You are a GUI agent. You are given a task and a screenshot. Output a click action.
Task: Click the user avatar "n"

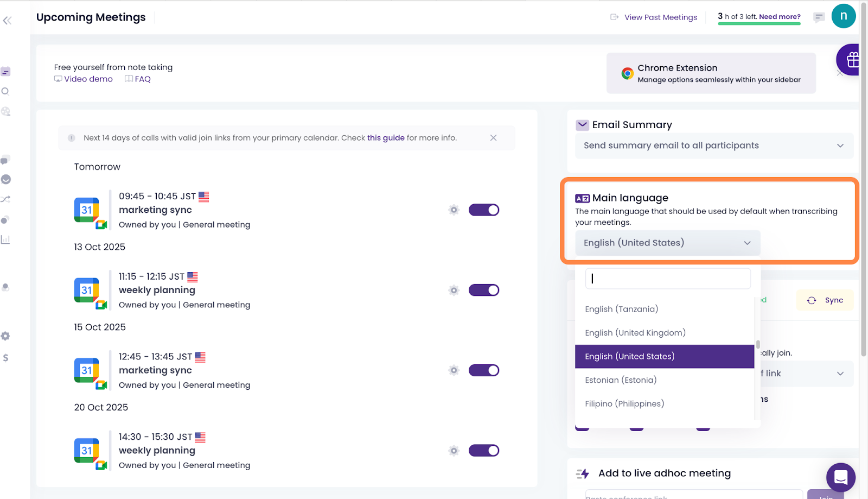[843, 16]
